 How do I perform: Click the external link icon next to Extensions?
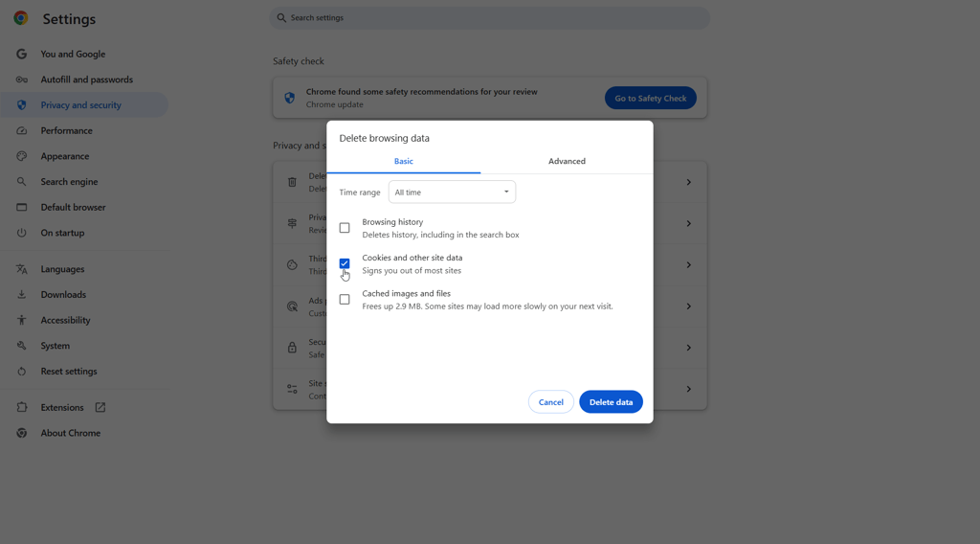[x=100, y=407]
